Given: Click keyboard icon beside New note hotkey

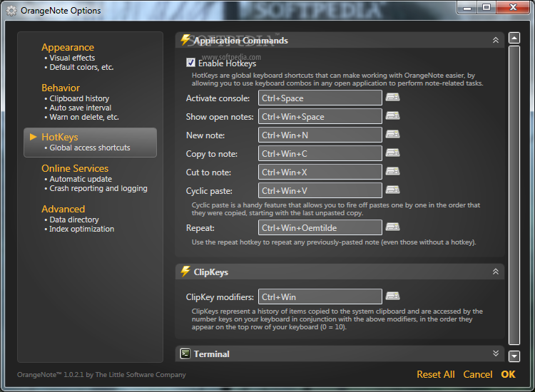Looking at the screenshot, I should pyautogui.click(x=392, y=134).
